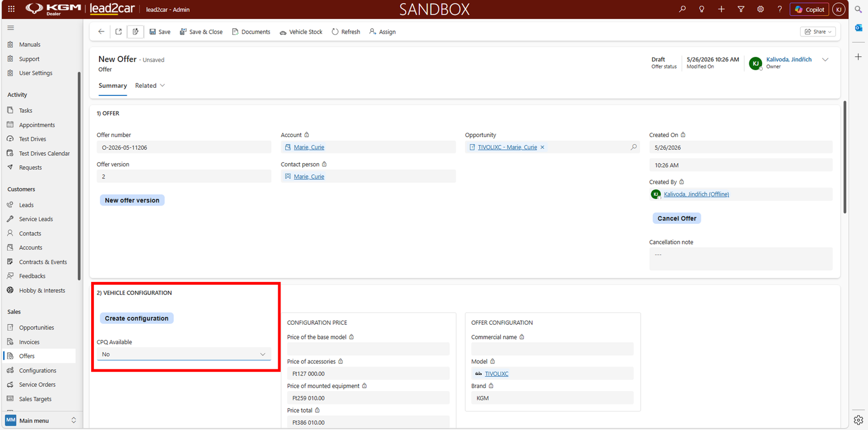
Task: Open the advanced filter funnel icon
Action: (x=741, y=9)
